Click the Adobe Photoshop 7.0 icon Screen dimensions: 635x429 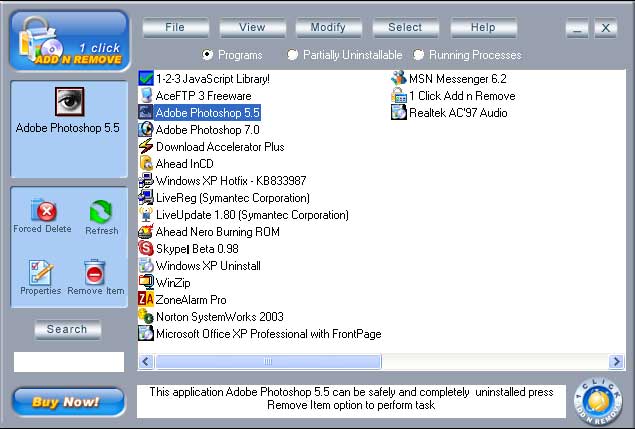click(x=146, y=129)
